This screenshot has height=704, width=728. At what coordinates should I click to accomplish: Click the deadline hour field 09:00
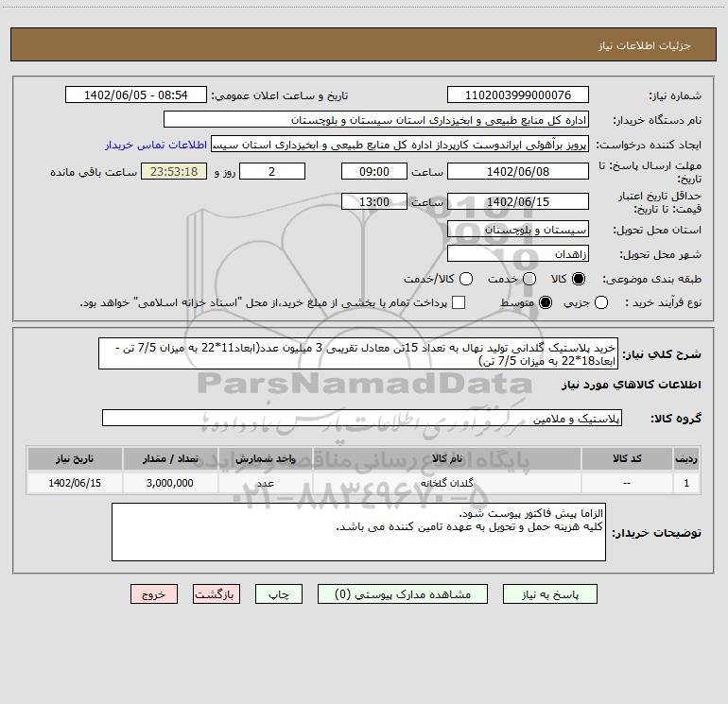(374, 171)
